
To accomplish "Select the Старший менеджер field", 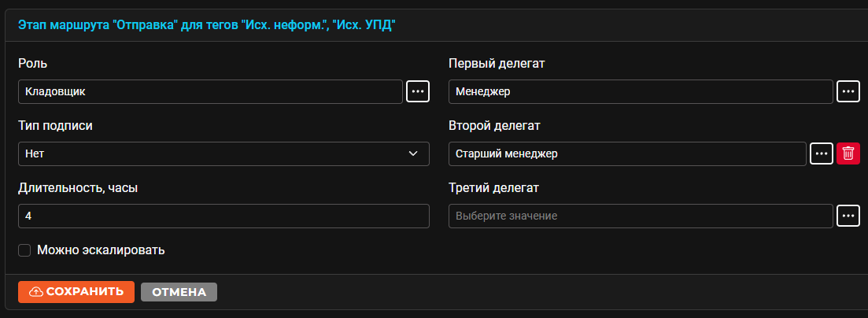I will click(627, 153).
